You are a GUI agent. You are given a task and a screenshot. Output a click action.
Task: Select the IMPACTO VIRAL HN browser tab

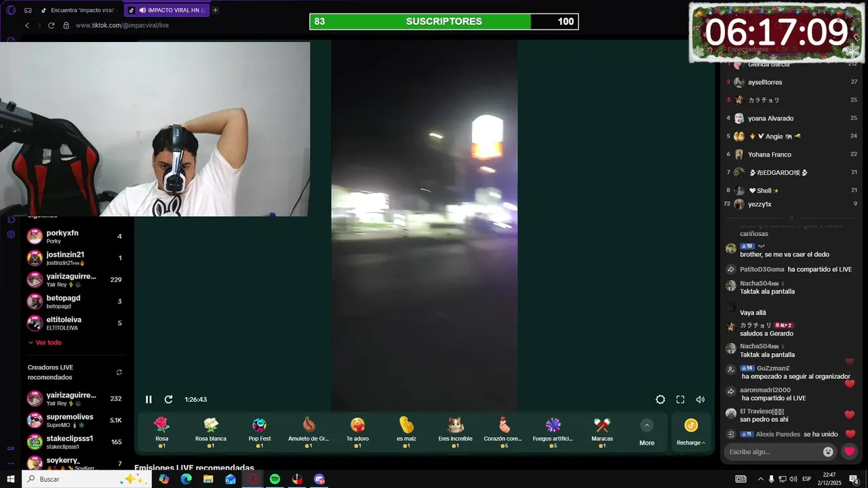tap(167, 10)
